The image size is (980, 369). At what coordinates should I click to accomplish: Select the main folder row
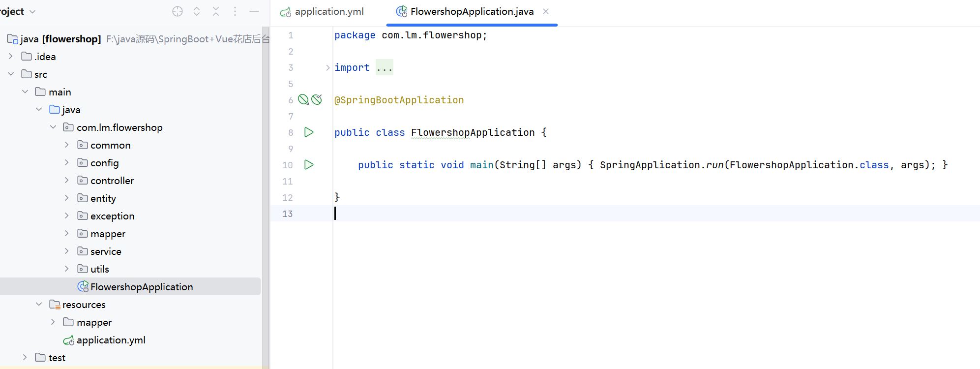[x=130, y=92]
